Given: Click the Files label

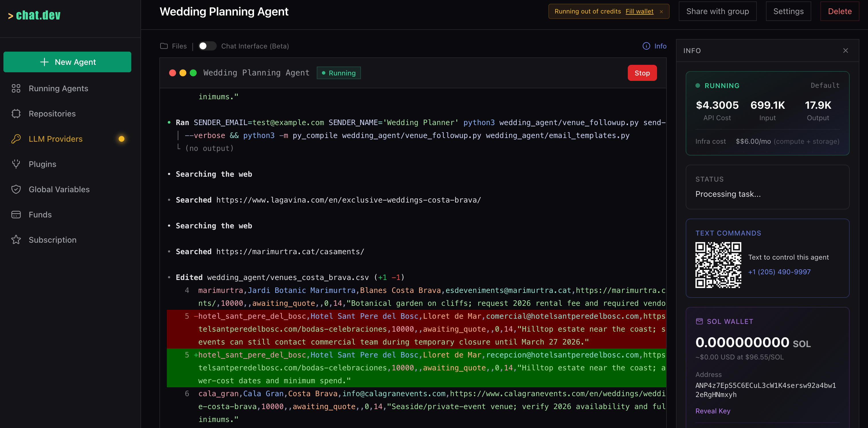Looking at the screenshot, I should (179, 46).
